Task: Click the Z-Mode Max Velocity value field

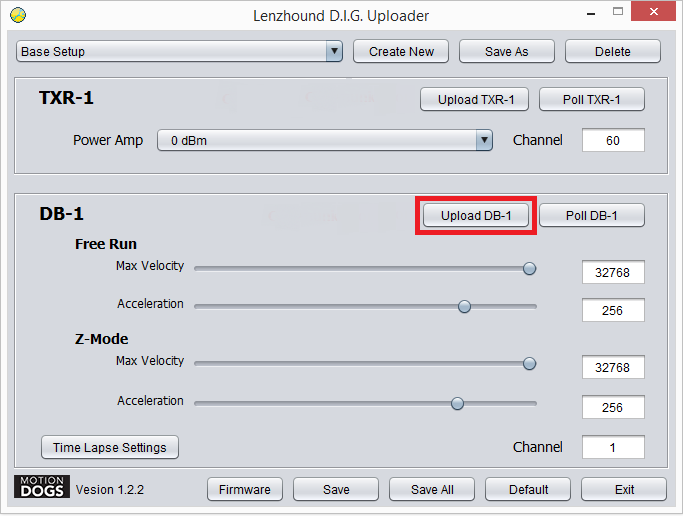Action: [x=613, y=367]
